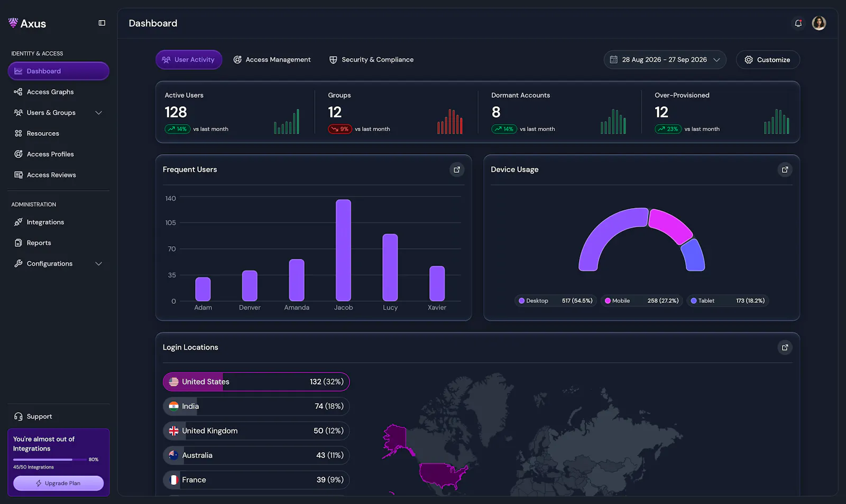This screenshot has width=846, height=504.
Task: Select the Lucy bar in chart
Action: coord(390,267)
